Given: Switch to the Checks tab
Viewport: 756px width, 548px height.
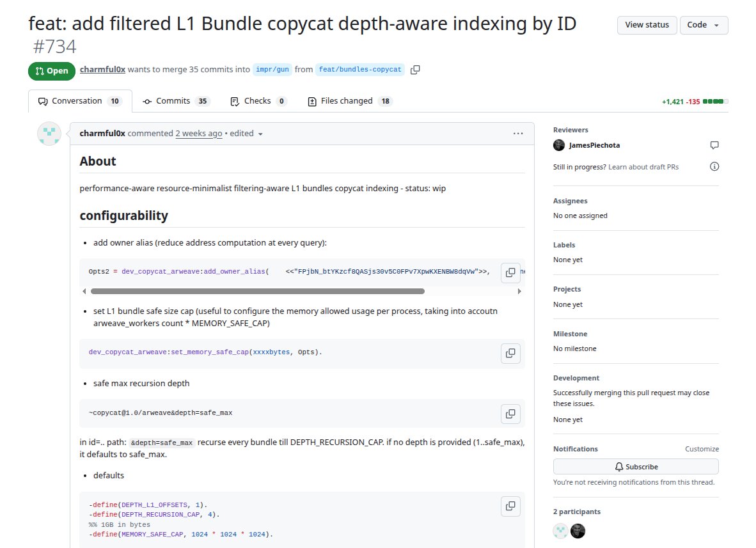Looking at the screenshot, I should pos(258,101).
